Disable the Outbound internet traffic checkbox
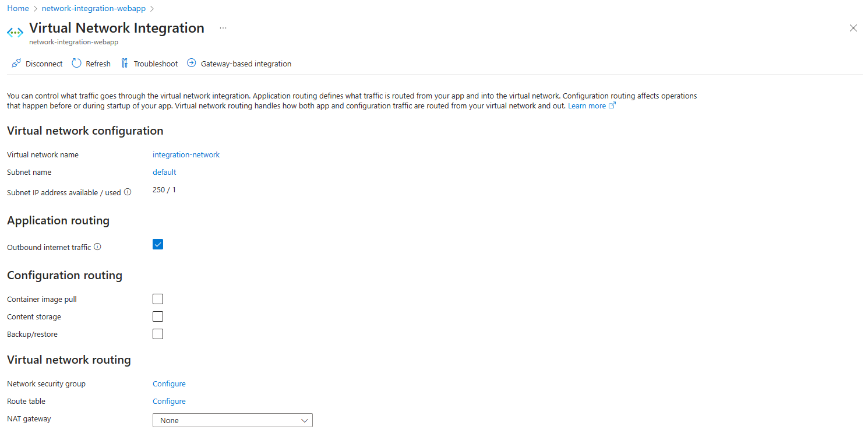Image resolution: width=868 pixels, height=447 pixels. 157,244
